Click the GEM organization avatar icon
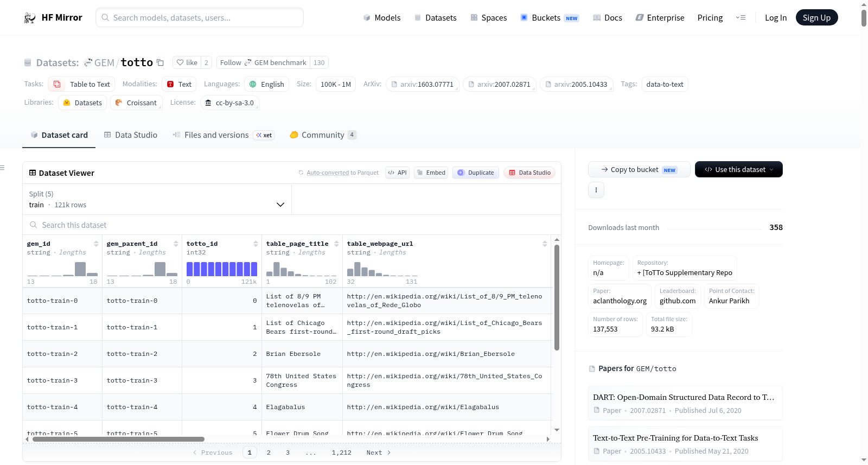Image resolution: width=868 pixels, height=465 pixels. click(x=88, y=62)
